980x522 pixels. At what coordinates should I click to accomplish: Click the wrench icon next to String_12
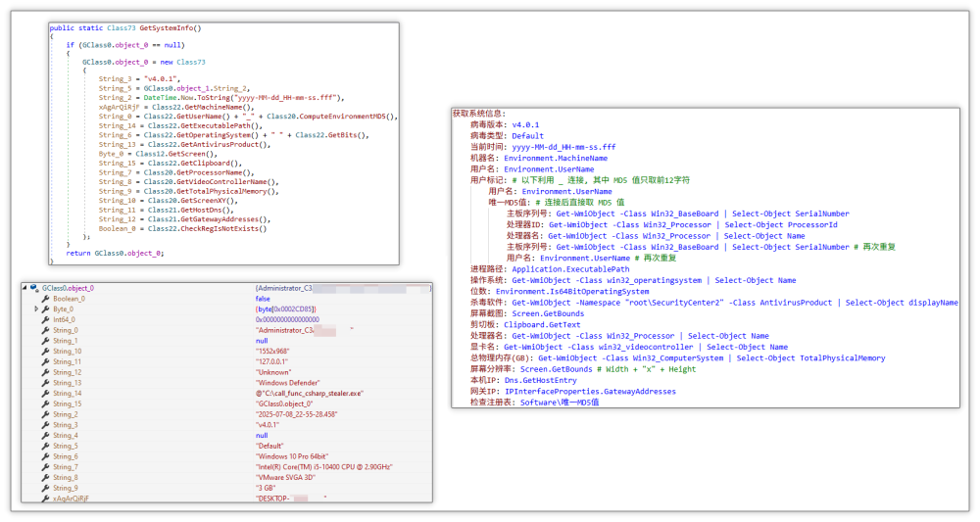46,372
